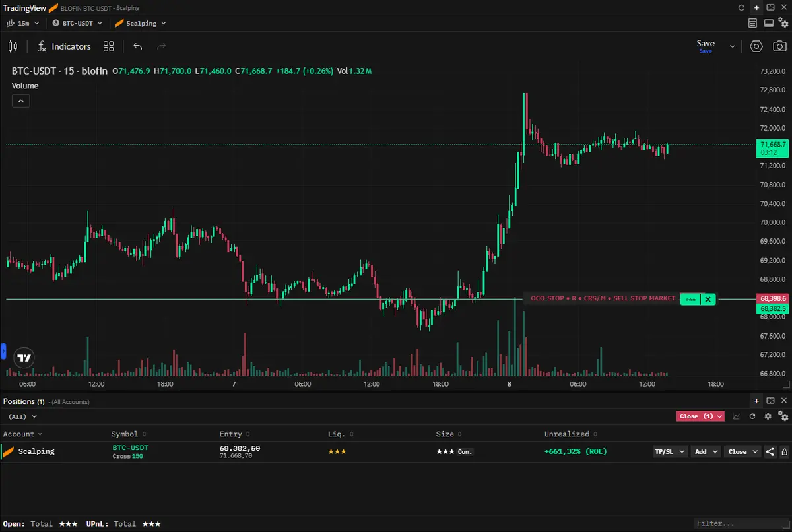This screenshot has width=792, height=532.
Task: Open the (All) accounts filter dropdown
Action: (22, 416)
